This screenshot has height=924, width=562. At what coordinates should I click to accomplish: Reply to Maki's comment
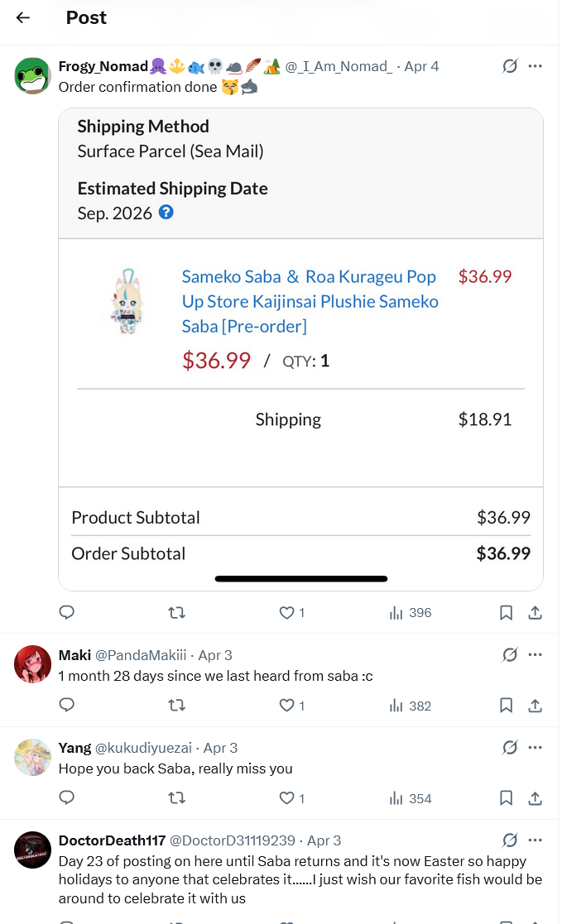[x=68, y=706]
